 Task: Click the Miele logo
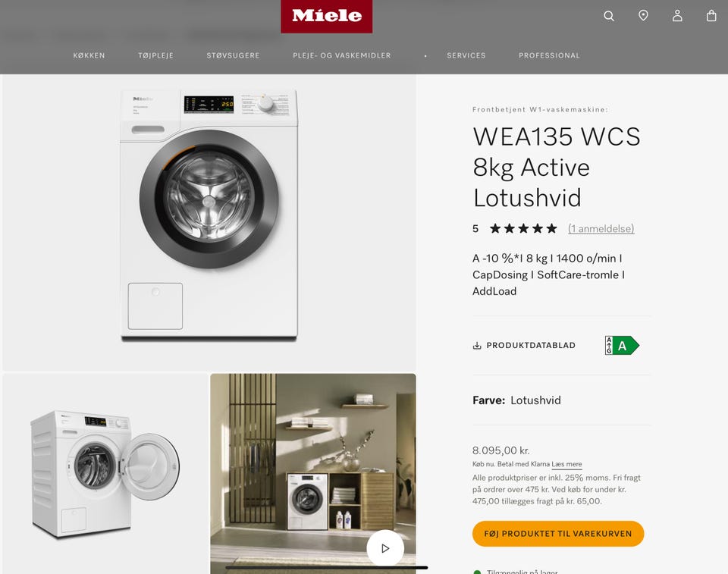(326, 16)
